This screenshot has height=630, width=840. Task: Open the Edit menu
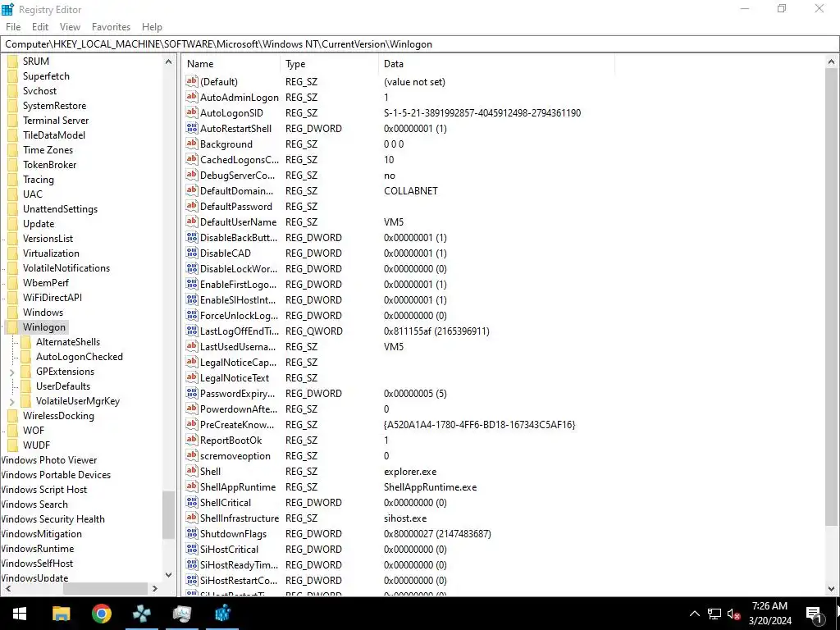(x=40, y=27)
